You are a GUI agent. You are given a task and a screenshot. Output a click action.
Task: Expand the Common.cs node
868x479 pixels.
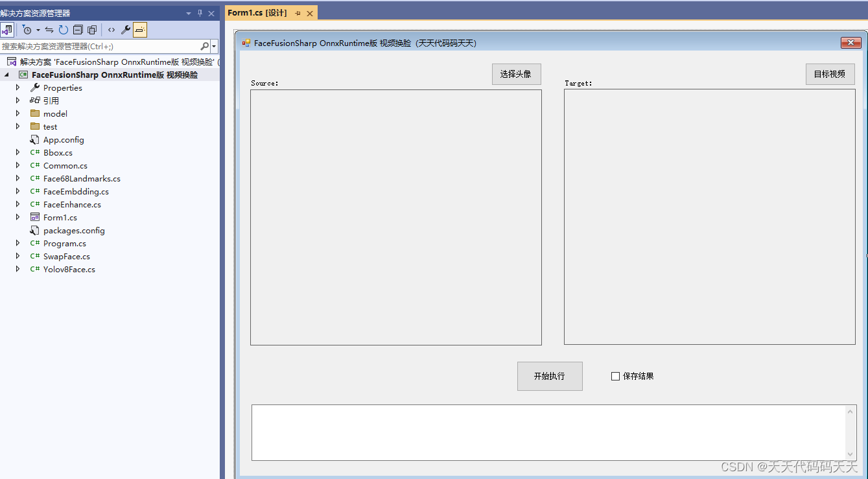point(18,165)
